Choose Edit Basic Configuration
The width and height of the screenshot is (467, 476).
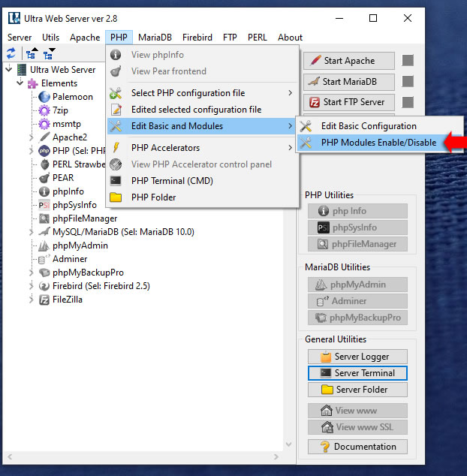pyautogui.click(x=380, y=126)
